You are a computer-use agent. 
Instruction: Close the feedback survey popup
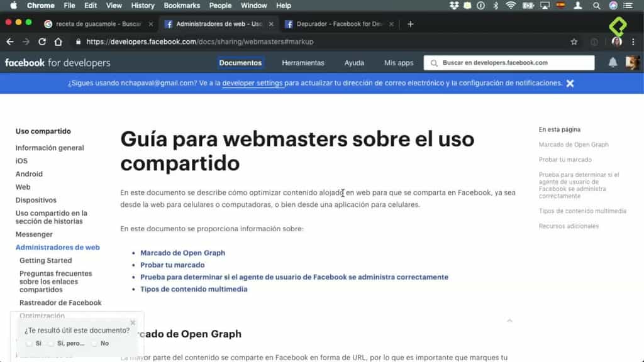tap(133, 322)
